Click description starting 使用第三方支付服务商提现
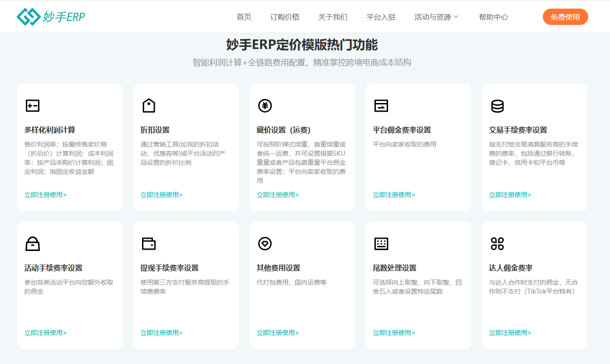The height and width of the screenshot is (364, 610). [185, 287]
